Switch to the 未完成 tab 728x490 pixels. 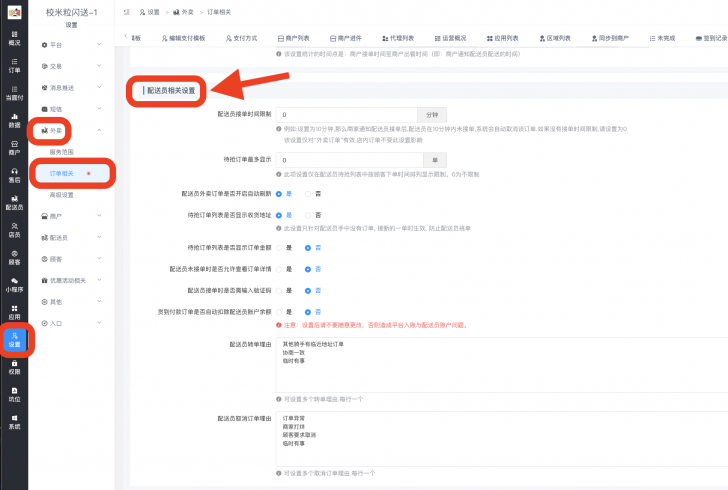[x=662, y=38]
